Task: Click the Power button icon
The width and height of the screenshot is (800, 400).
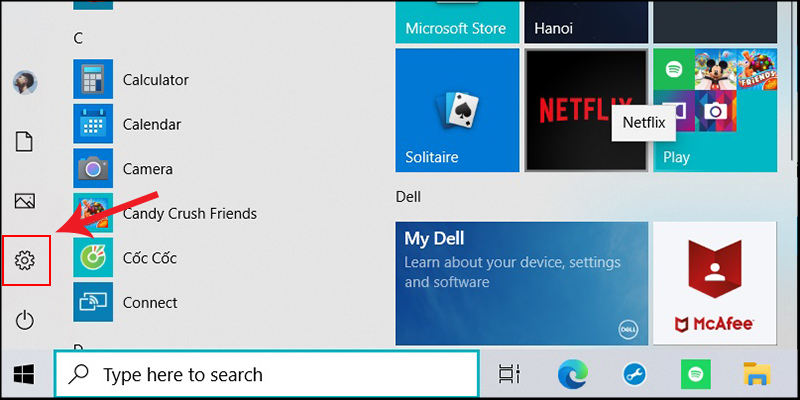Action: (25, 320)
